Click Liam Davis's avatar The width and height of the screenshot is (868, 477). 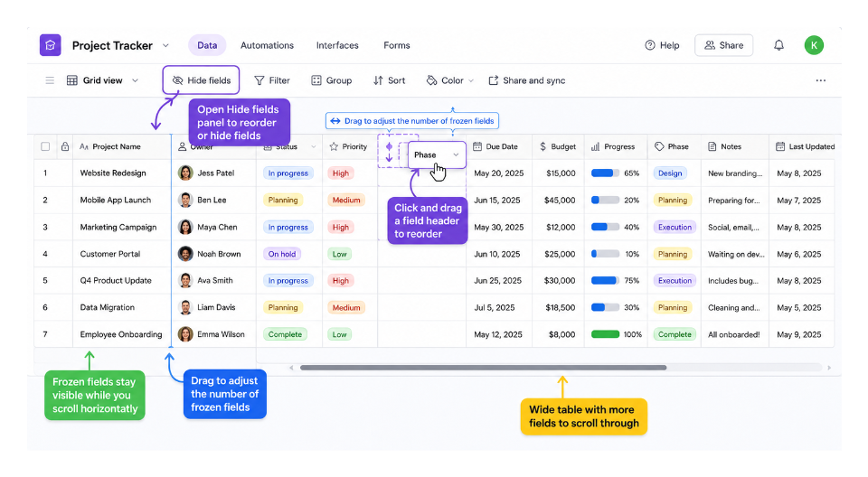tap(185, 307)
